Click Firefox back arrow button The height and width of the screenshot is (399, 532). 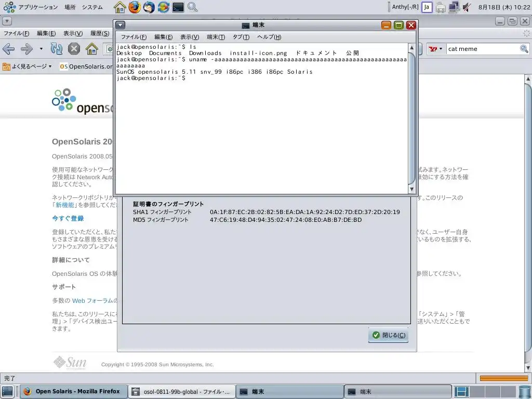tap(8, 49)
